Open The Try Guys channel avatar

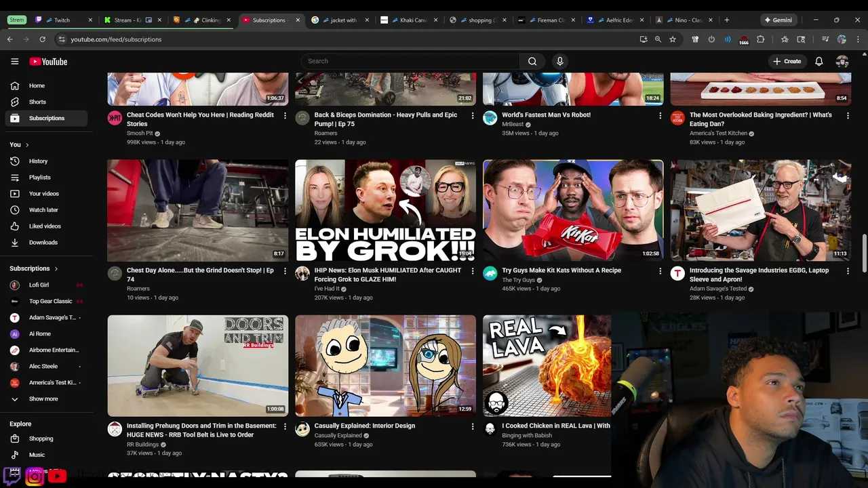[490, 273]
